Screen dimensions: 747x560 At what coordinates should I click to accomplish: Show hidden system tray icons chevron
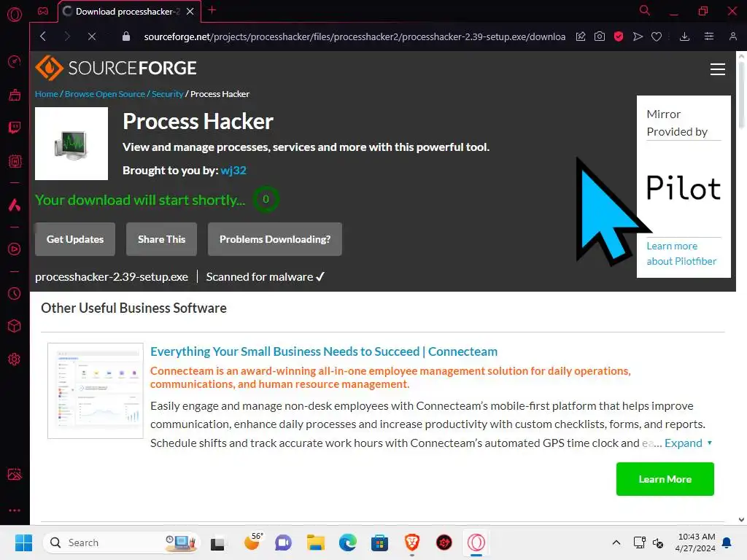click(616, 542)
